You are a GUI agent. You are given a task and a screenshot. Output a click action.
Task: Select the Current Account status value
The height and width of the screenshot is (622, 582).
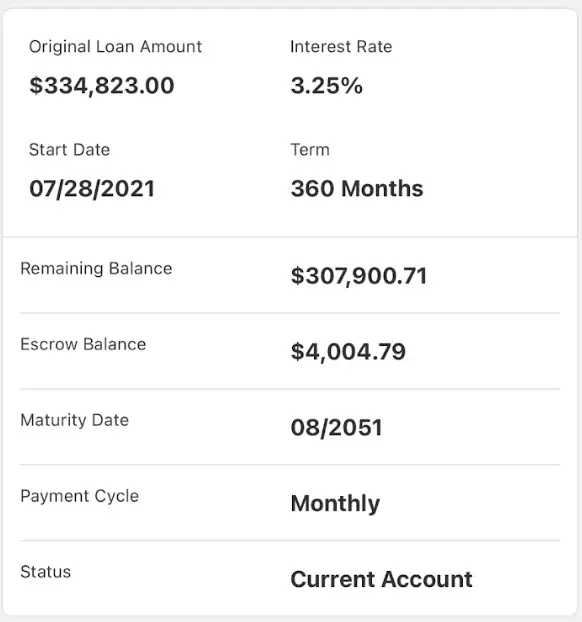(382, 579)
